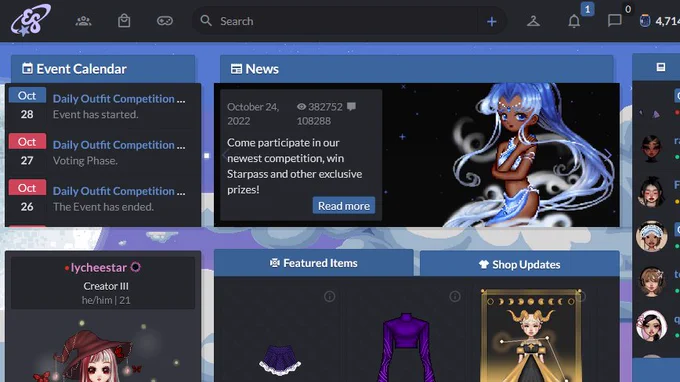This screenshot has width=680, height=382.
Task: Click right sidebar panel header icon
Action: pyautogui.click(x=660, y=67)
